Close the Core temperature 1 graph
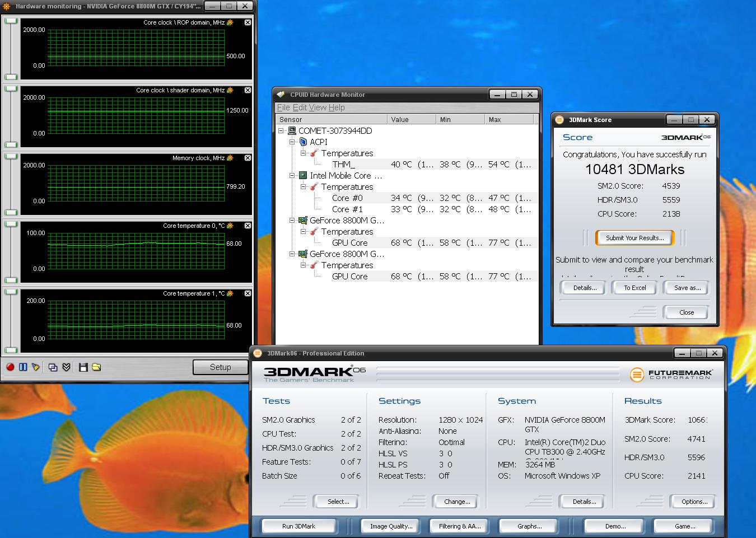Image resolution: width=756 pixels, height=538 pixels. click(x=248, y=293)
